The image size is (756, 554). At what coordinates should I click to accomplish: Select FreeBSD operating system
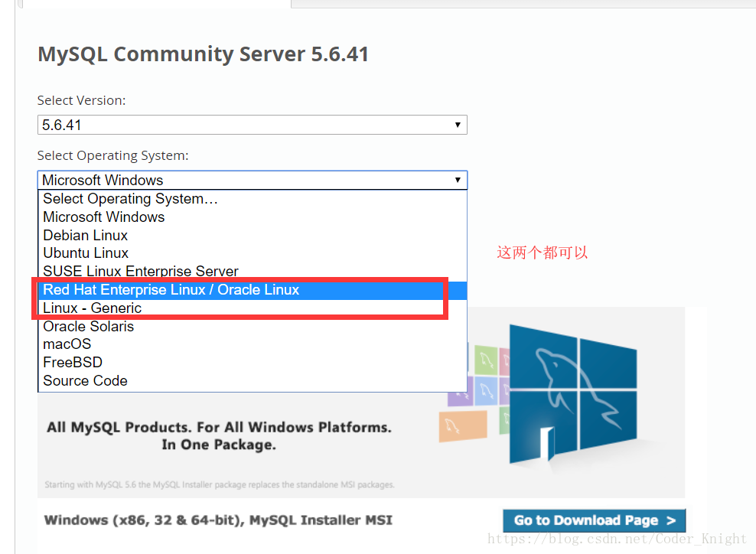(x=253, y=363)
